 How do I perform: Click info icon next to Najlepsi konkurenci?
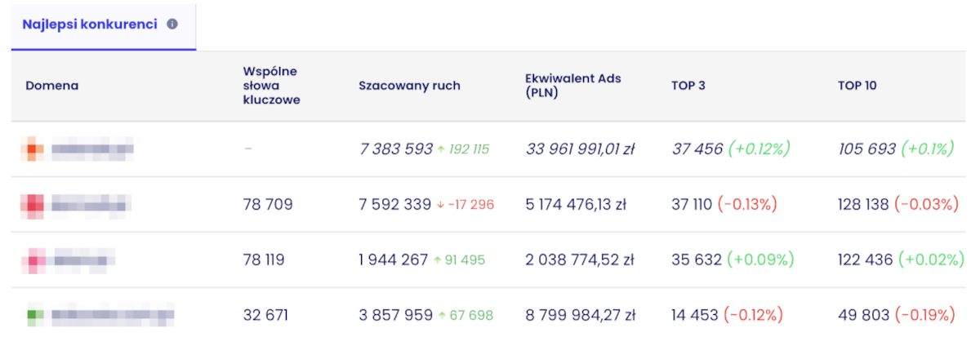click(172, 24)
